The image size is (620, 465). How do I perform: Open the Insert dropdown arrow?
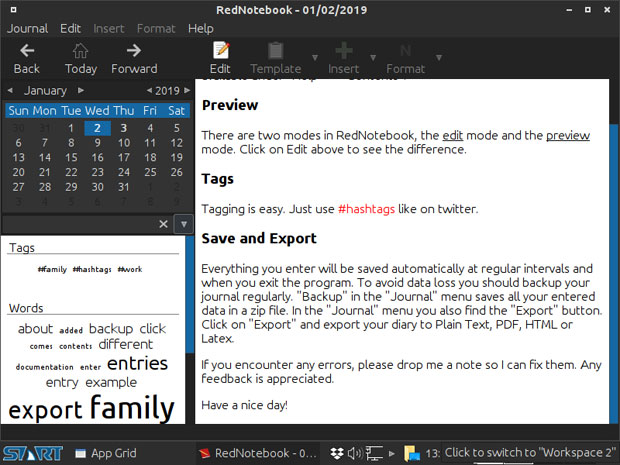point(372,58)
